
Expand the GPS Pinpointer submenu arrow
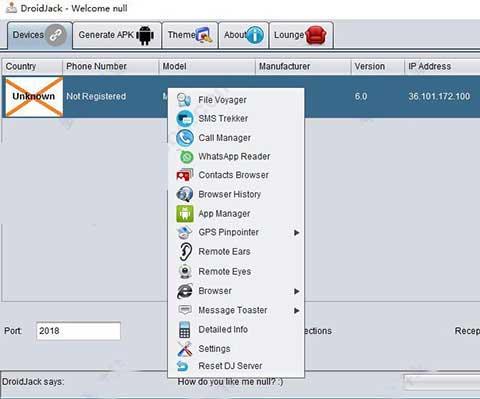(x=296, y=233)
